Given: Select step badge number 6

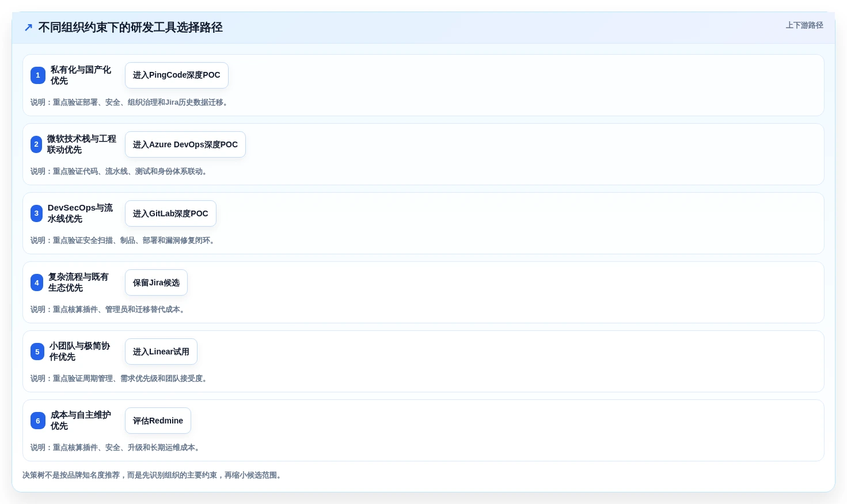Looking at the screenshot, I should pos(38,421).
